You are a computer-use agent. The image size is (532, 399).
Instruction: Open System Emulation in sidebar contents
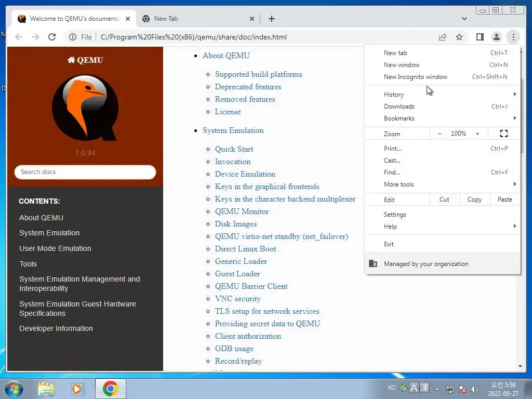pyautogui.click(x=49, y=233)
